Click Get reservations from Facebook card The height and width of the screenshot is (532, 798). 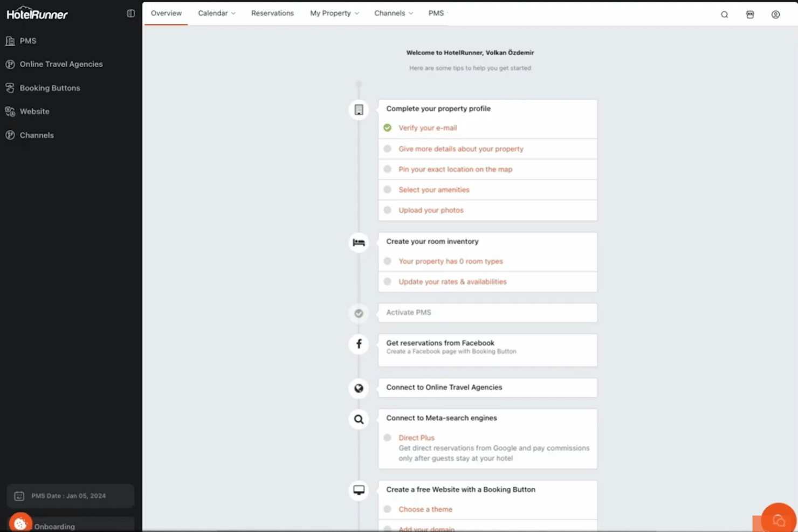pyautogui.click(x=487, y=350)
